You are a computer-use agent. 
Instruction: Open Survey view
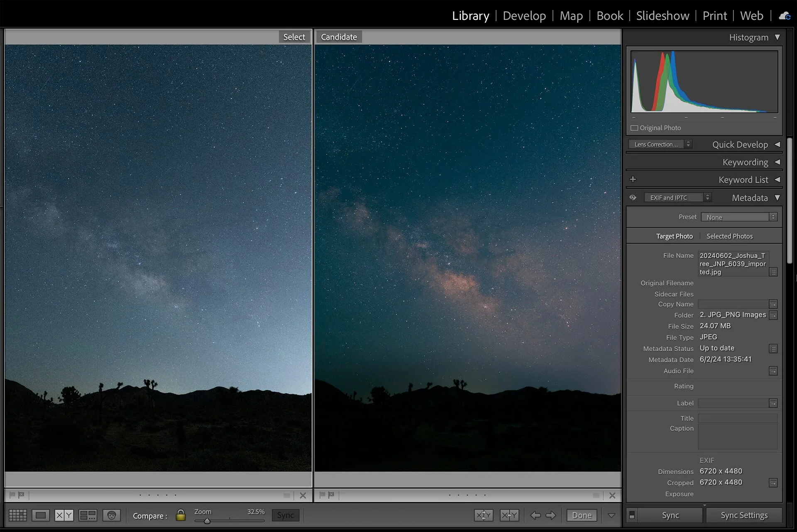point(88,515)
